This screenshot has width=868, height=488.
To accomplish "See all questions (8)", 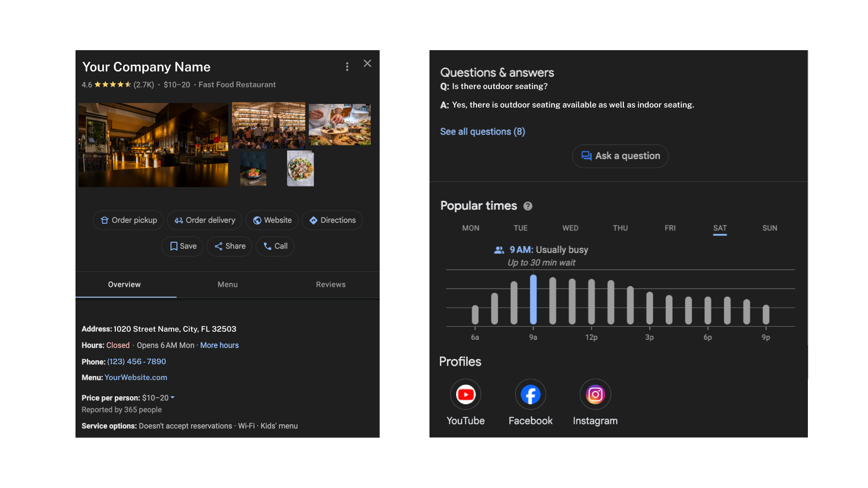I will [x=482, y=131].
